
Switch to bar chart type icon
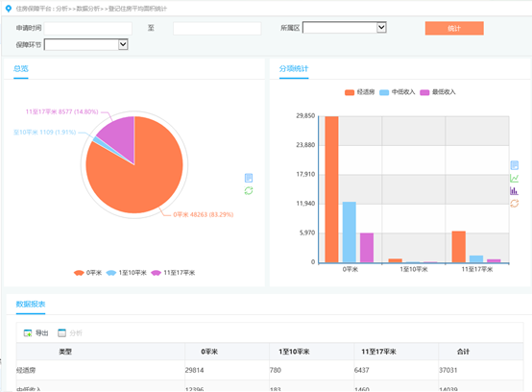coord(515,191)
